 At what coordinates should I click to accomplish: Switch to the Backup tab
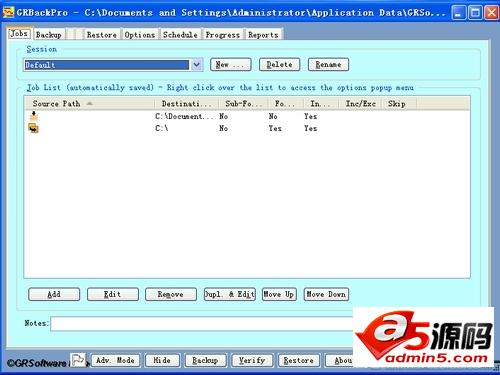pos(49,35)
